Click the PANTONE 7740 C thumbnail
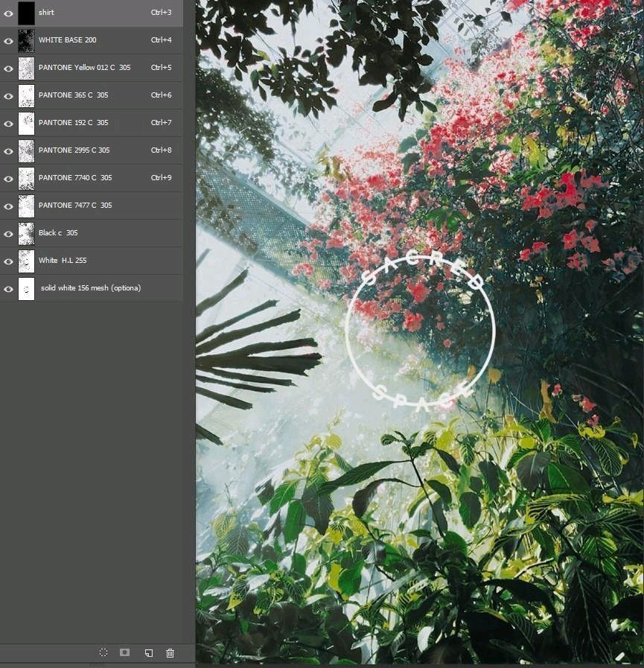Screen dimensions: 644x668 [x=26, y=179]
